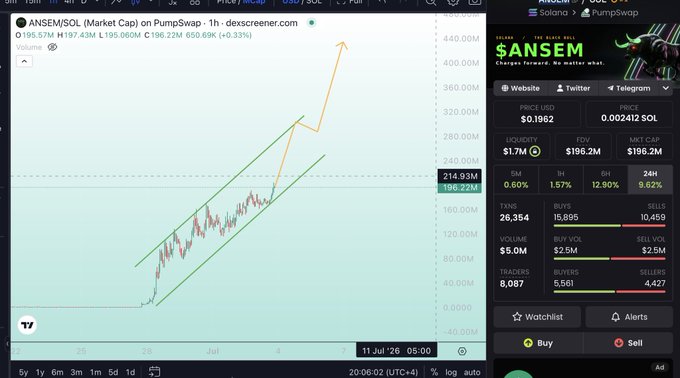Viewport: 680px width, 378px height.
Task: Select the 1m time range
Action: point(95,372)
